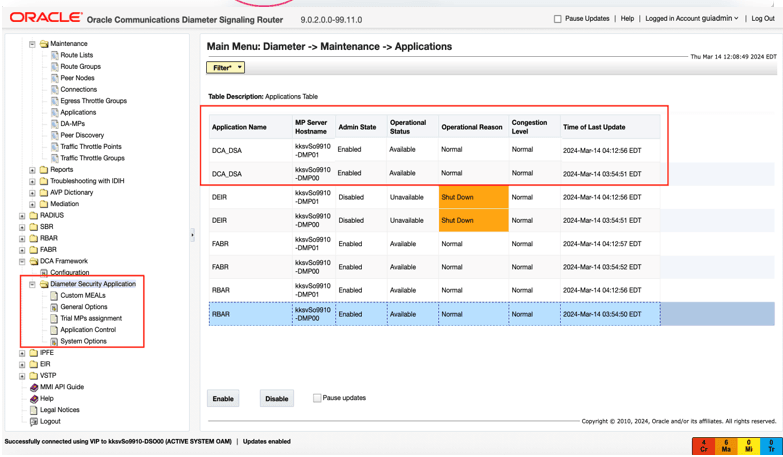This screenshot has height=457, width=783.
Task: Click first orange Shut Down cell
Action: coord(473,197)
